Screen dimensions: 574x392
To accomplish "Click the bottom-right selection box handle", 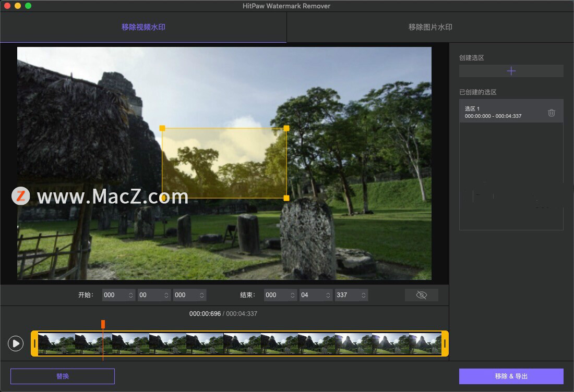I will [x=286, y=198].
